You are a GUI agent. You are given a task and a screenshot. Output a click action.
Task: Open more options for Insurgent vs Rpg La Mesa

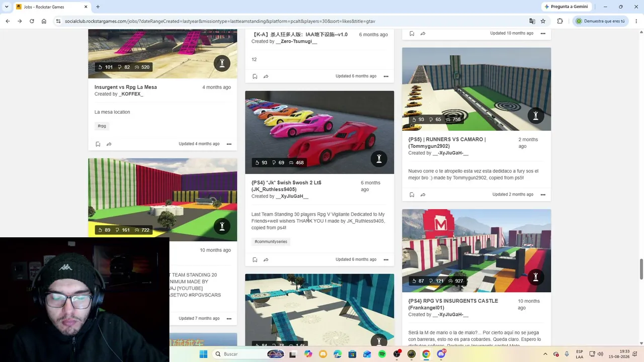[229, 144]
